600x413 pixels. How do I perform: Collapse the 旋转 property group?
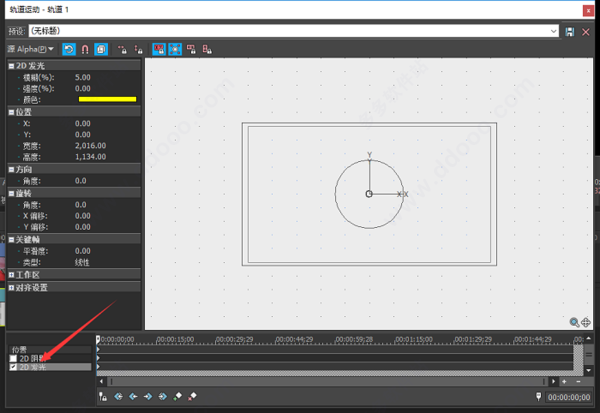(x=11, y=194)
